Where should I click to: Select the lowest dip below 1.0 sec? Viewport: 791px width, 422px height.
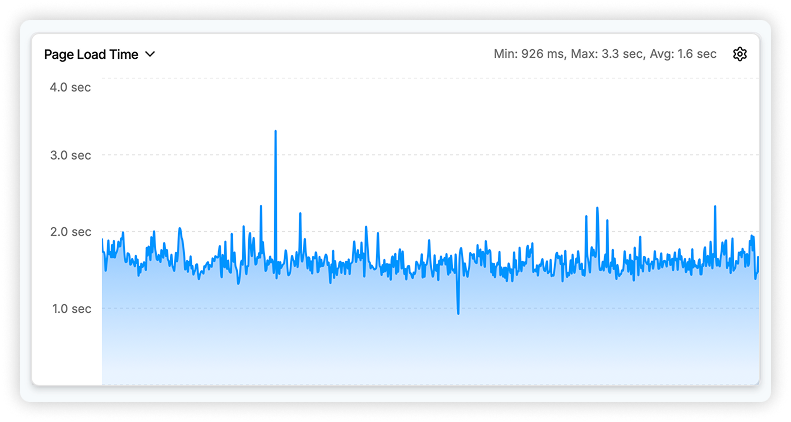pyautogui.click(x=458, y=312)
